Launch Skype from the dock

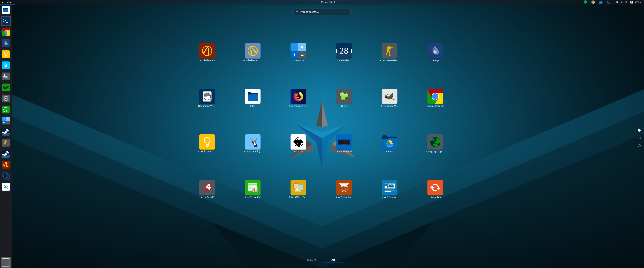pyautogui.click(x=6, y=65)
